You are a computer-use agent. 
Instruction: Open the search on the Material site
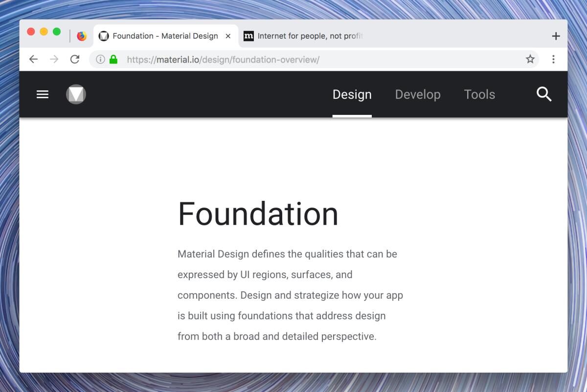(x=543, y=94)
